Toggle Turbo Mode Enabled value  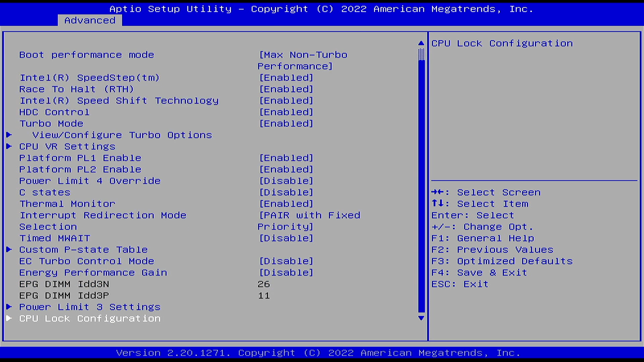click(286, 124)
